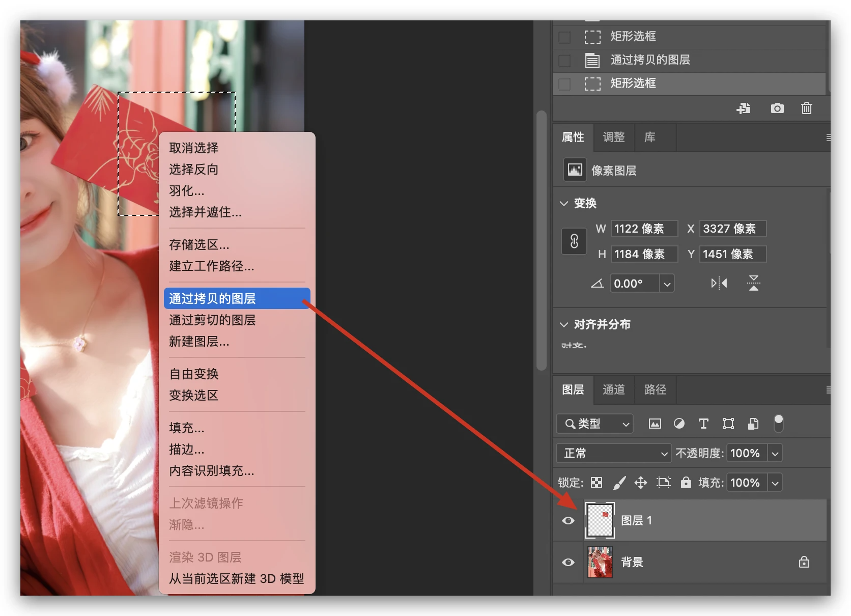Open the 正常 blend mode dropdown
The image size is (851, 616).
point(614,453)
